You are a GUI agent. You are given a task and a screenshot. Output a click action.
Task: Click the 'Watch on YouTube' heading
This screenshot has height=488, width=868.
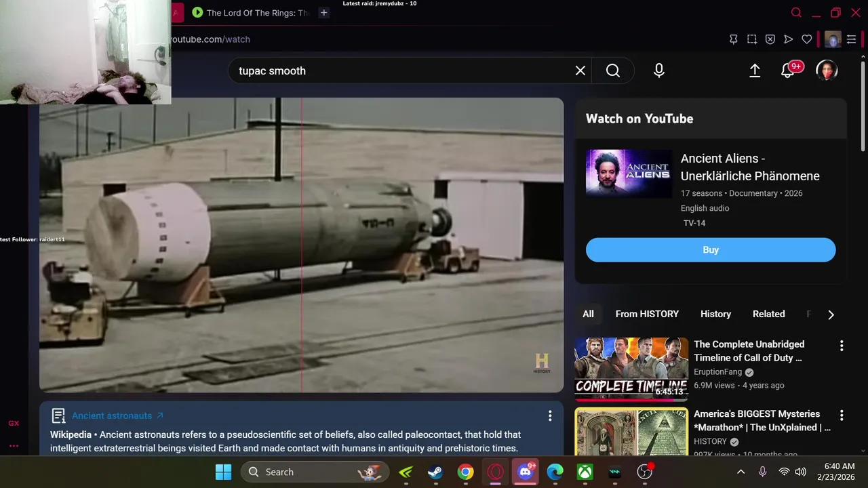639,119
